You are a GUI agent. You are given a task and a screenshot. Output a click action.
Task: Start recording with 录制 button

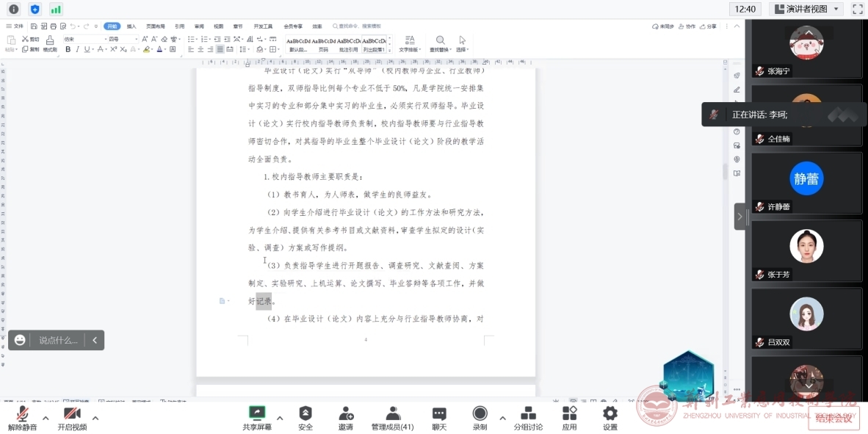coord(480,418)
